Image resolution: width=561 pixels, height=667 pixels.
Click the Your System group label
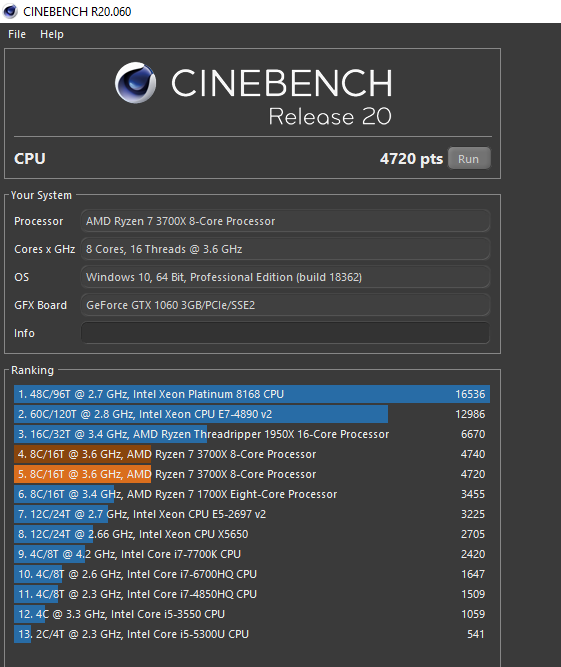coord(41,195)
